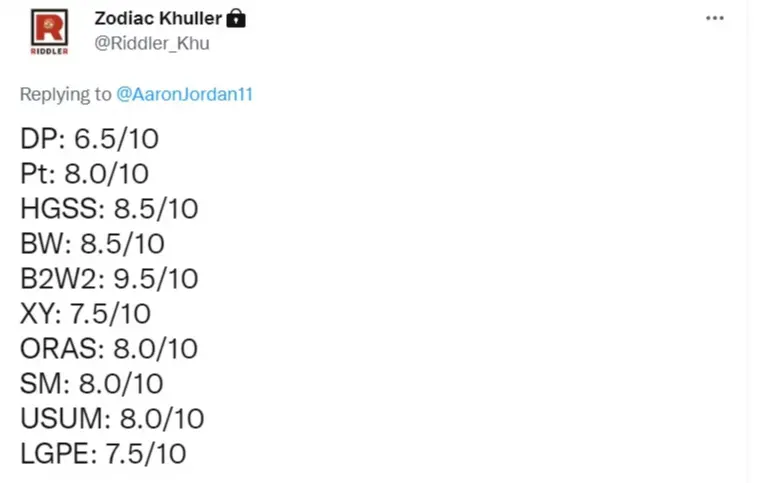
Task: Click the ORAS: 8.0/10 rating line
Action: click(x=108, y=348)
